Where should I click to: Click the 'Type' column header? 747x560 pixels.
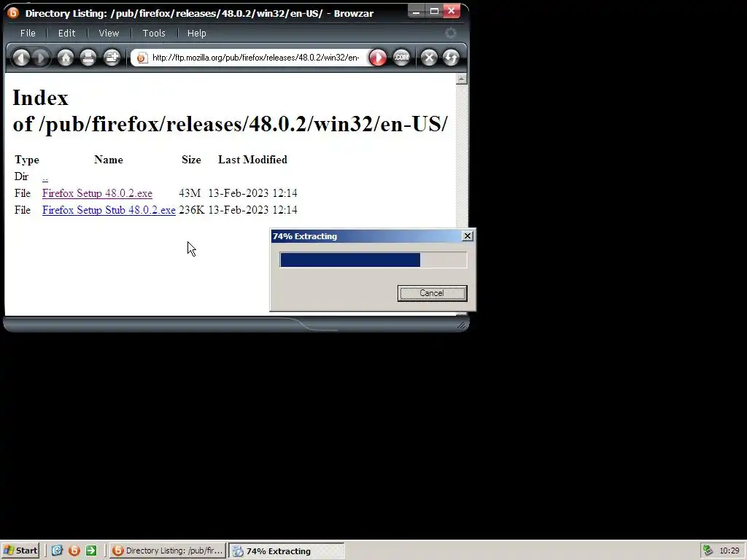point(27,160)
